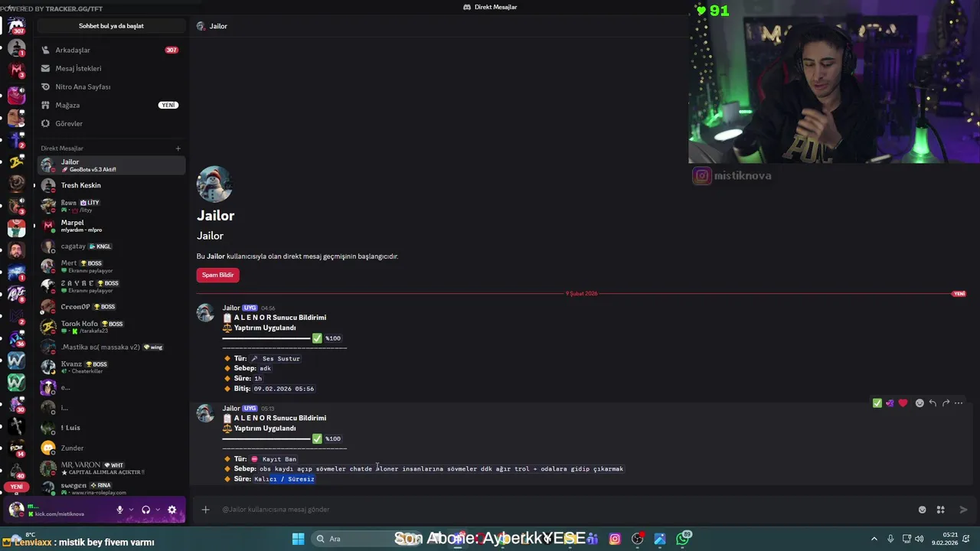Open the add reaction smiley in the message toolbar
980x551 pixels.
click(920, 403)
